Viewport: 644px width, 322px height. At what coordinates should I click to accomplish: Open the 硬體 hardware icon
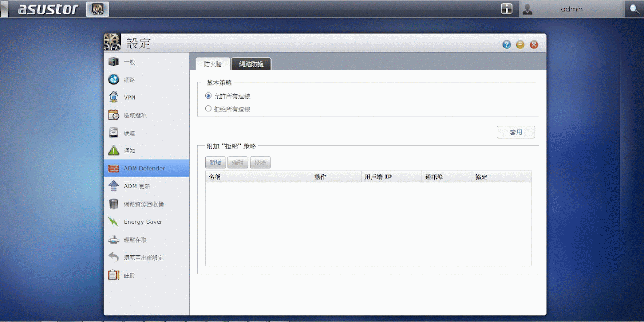[x=114, y=133]
